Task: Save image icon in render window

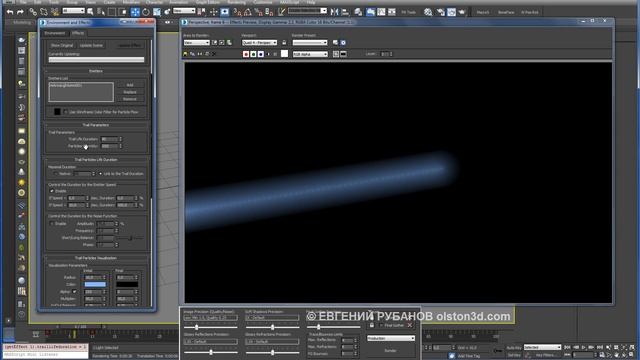Action: (x=185, y=54)
